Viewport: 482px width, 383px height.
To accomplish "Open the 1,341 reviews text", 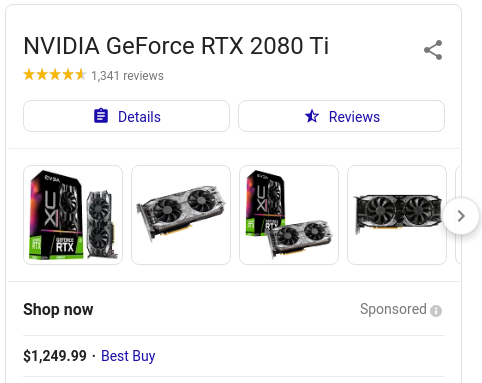I will coord(127,76).
